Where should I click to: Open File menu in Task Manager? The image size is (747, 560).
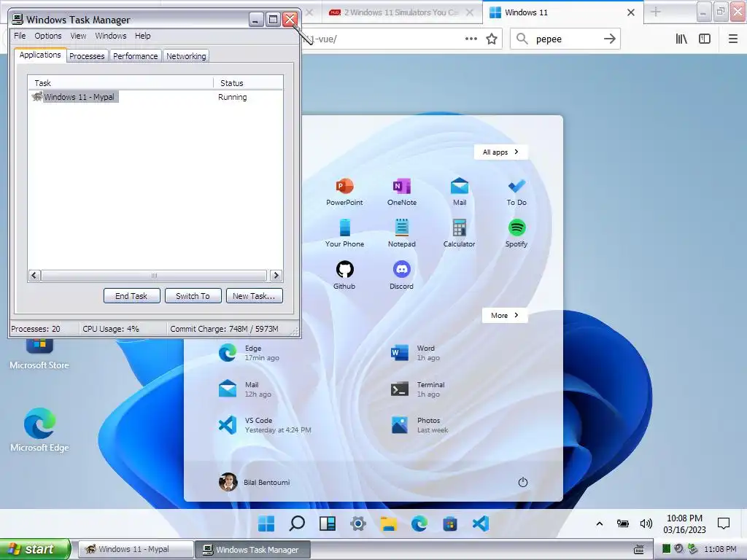(20, 36)
